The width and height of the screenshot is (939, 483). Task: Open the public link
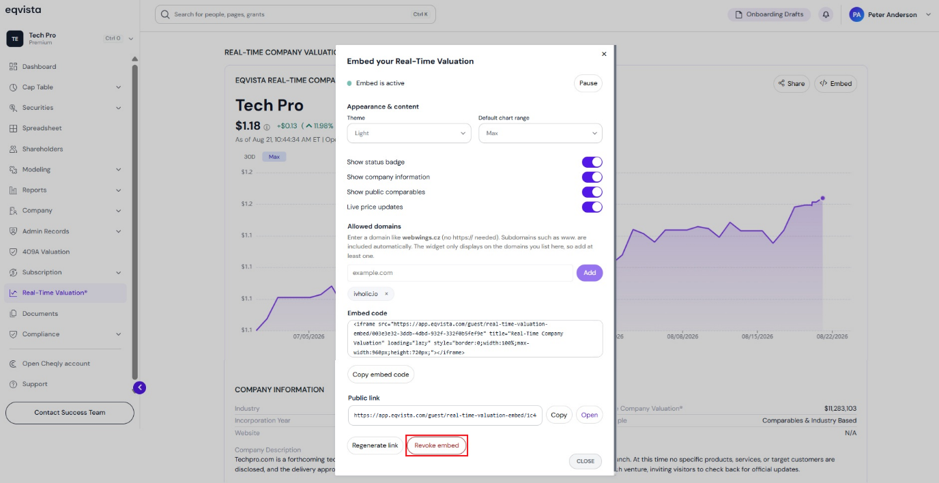[589, 415]
